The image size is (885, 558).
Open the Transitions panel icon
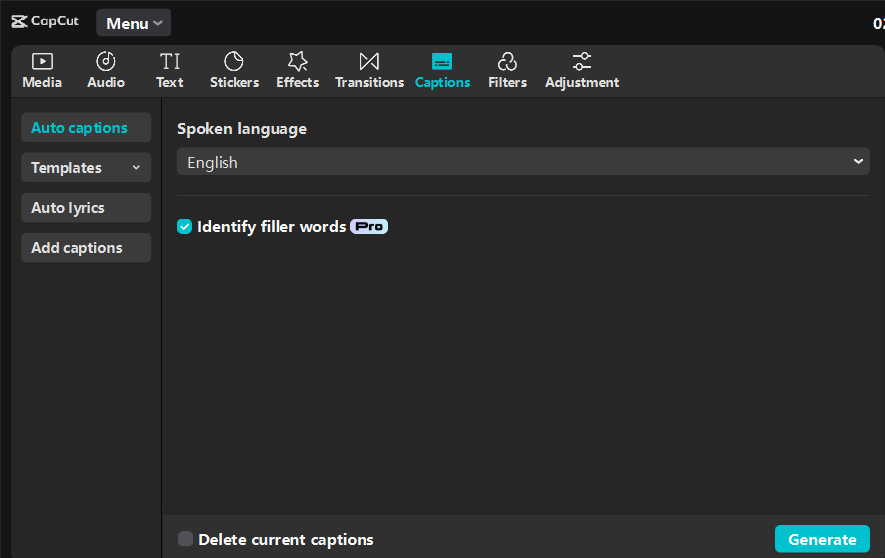point(369,62)
